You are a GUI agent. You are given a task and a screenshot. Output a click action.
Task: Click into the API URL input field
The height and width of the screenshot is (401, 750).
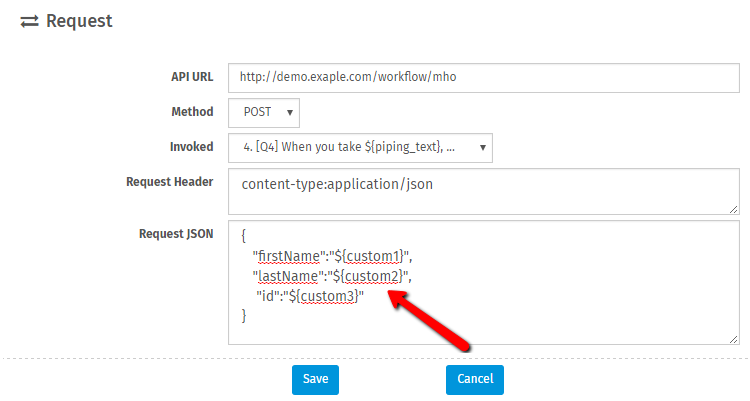pyautogui.click(x=484, y=76)
